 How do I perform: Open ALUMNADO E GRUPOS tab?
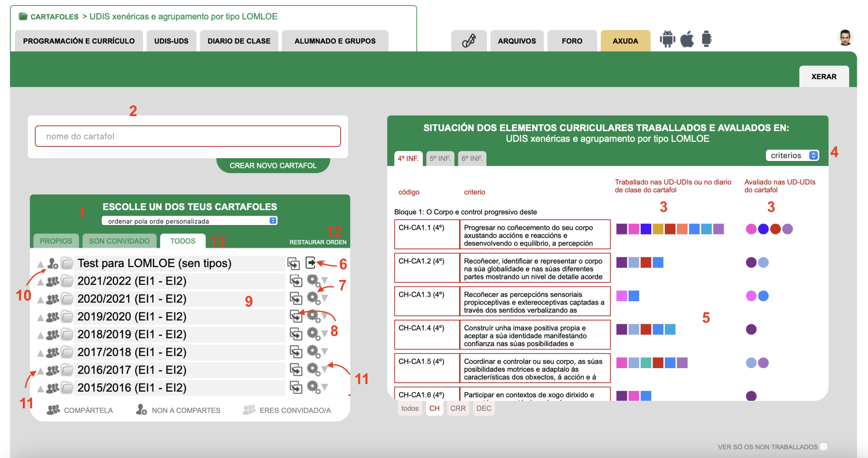[335, 41]
